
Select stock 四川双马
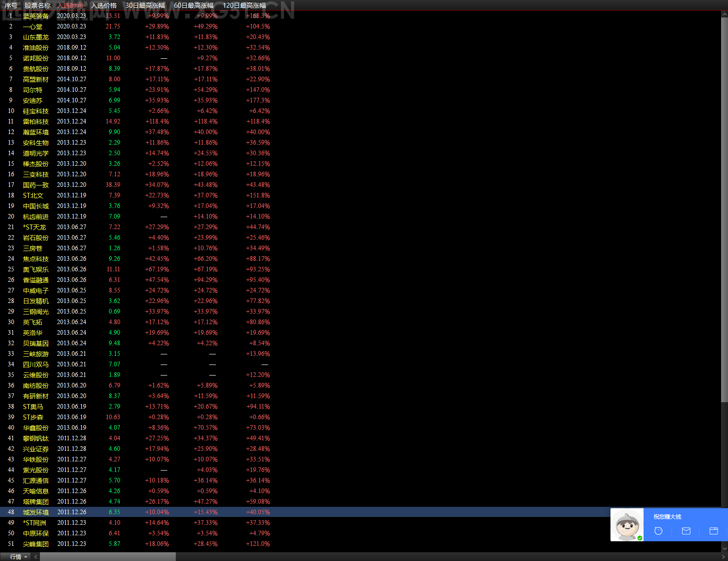(x=36, y=365)
